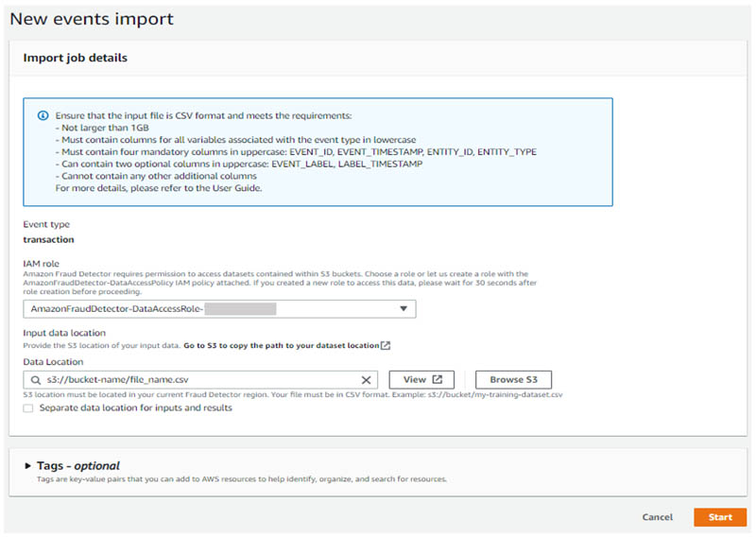
Task: Click the S3 location example hint text
Action: point(293,394)
